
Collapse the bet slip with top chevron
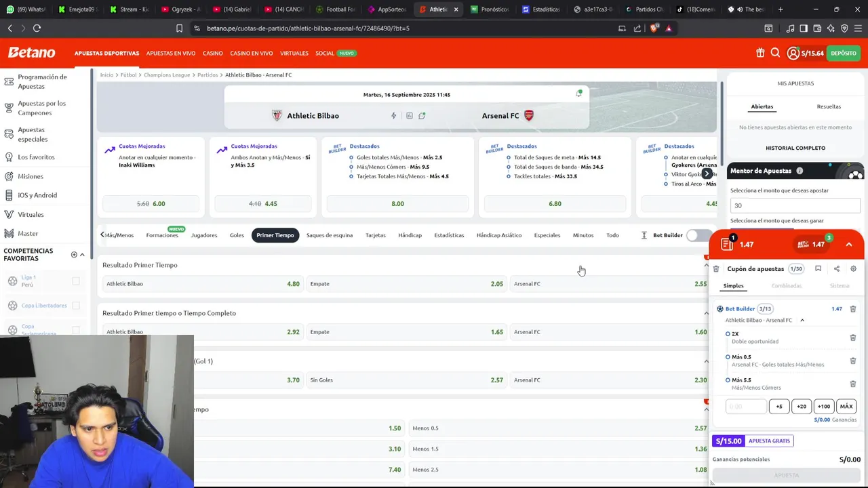(848, 245)
